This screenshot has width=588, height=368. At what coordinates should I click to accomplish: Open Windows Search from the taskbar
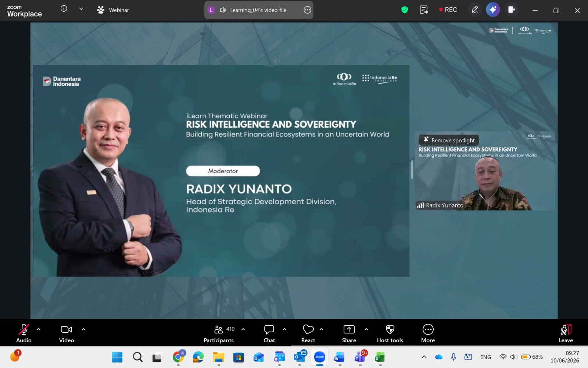click(x=138, y=357)
